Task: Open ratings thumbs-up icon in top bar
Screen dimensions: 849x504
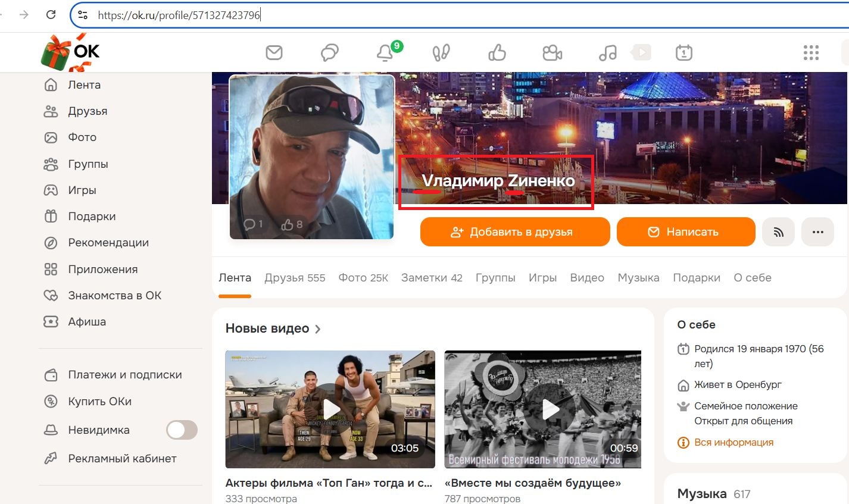Action: tap(497, 53)
